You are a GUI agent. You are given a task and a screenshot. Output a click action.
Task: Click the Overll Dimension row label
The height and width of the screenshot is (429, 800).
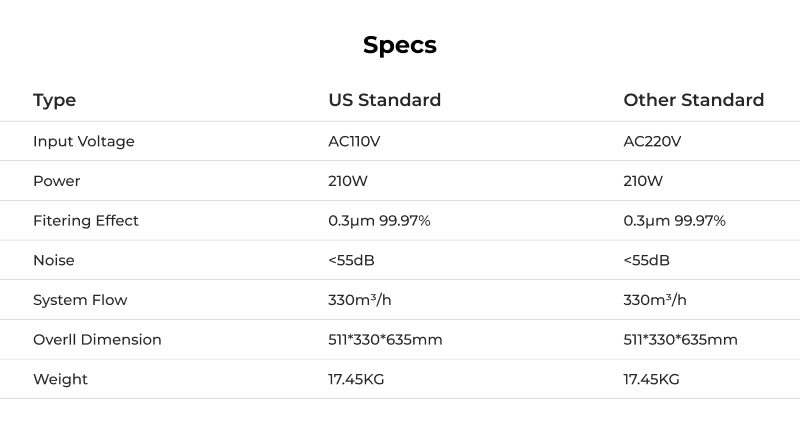[97, 339]
